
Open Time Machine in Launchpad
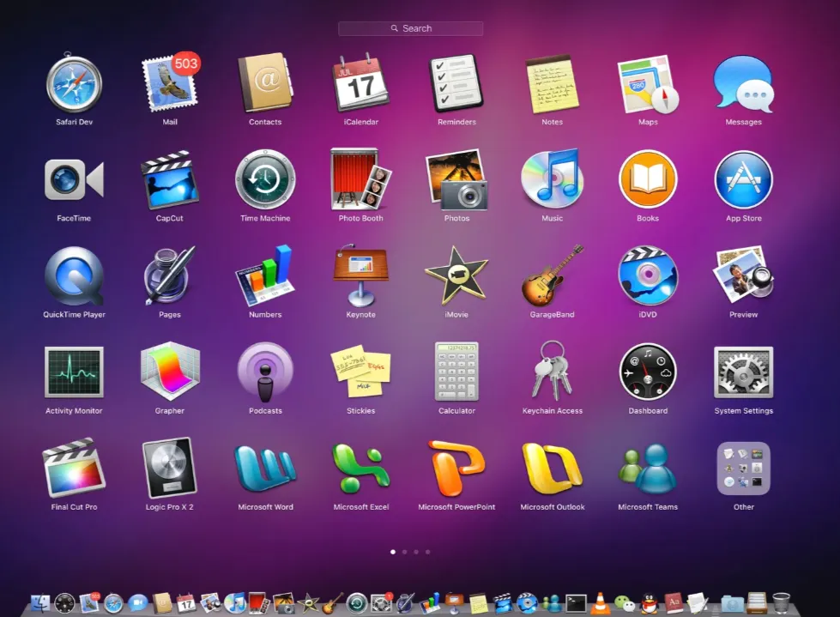click(x=265, y=180)
